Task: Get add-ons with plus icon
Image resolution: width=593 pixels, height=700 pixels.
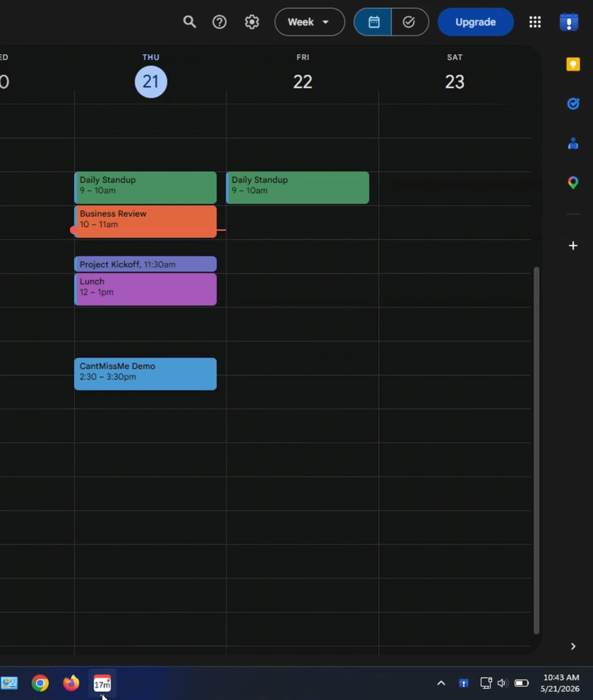Action: click(x=573, y=245)
